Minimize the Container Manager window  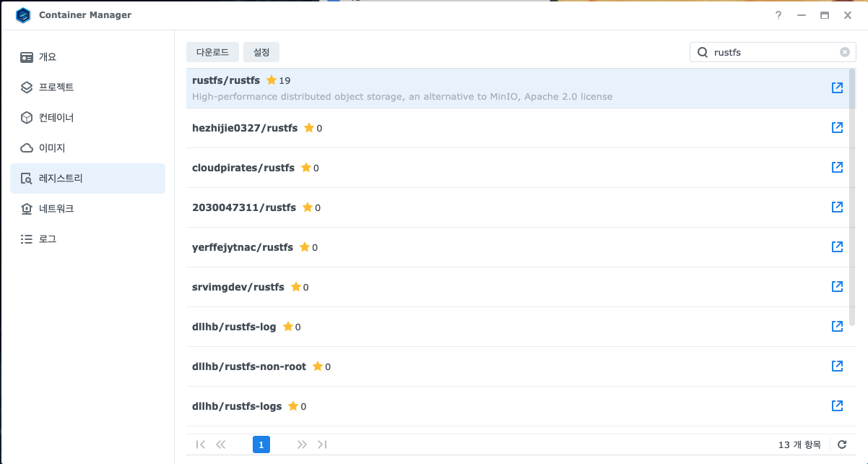click(801, 15)
